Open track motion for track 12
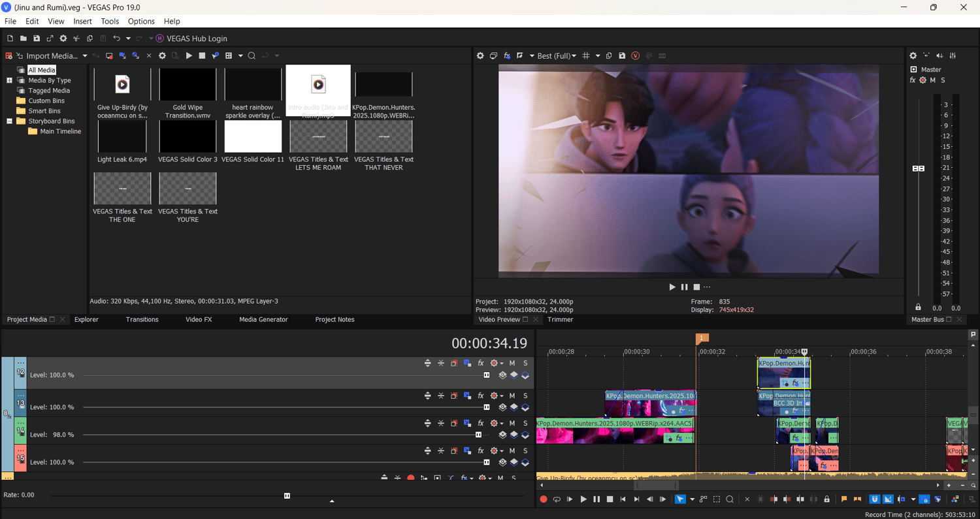Screen dimensions: 980x519 (467, 363)
